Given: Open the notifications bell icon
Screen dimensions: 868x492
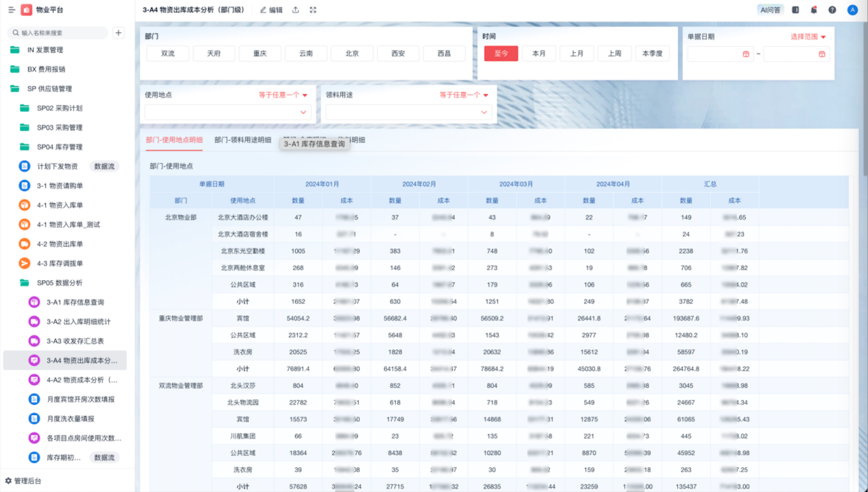Looking at the screenshot, I should click(814, 10).
